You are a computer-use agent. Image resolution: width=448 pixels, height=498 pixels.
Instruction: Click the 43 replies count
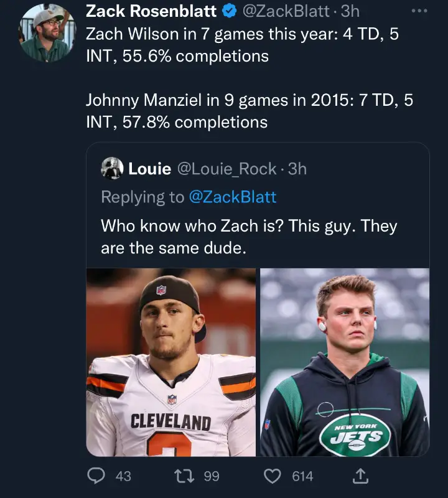pyautogui.click(x=123, y=476)
